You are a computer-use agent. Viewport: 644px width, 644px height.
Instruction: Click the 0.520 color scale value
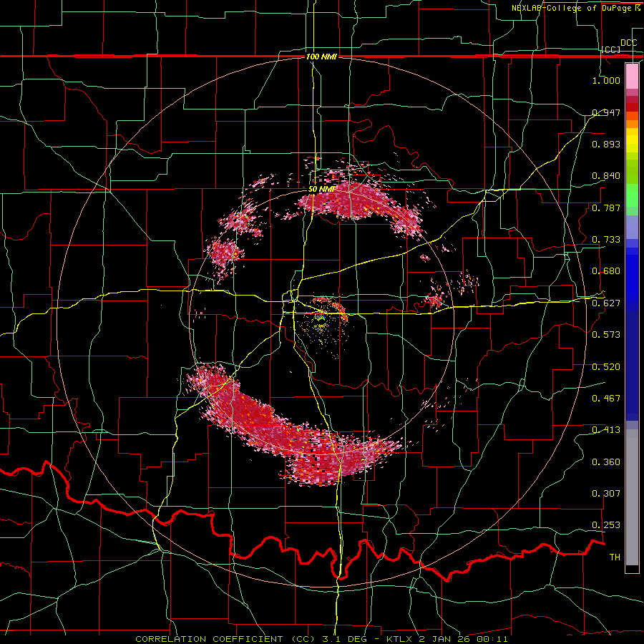(x=606, y=367)
